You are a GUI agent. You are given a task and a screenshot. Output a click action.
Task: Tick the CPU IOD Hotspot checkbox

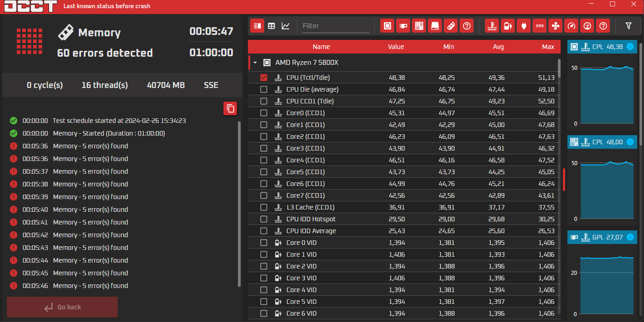tap(264, 219)
